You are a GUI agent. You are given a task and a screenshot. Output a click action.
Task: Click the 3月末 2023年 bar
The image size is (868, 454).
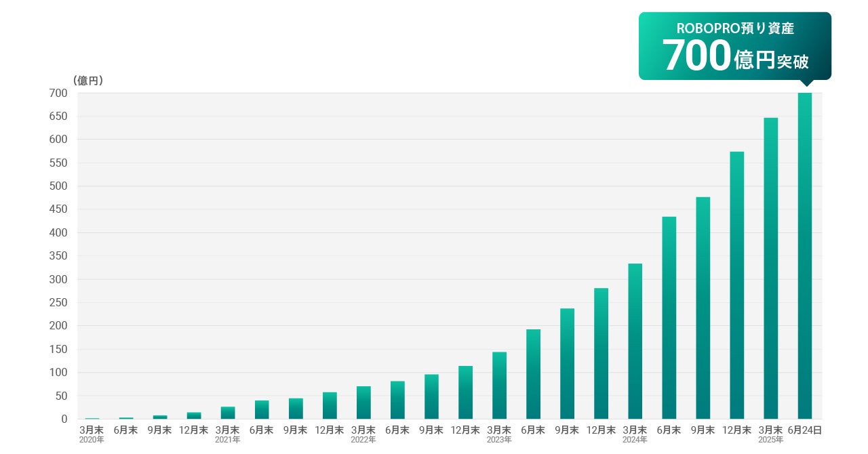pos(499,386)
